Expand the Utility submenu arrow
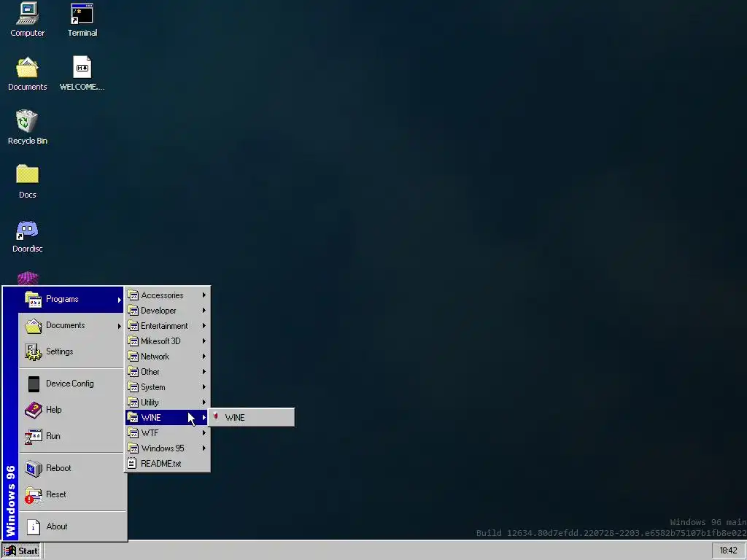 click(204, 402)
